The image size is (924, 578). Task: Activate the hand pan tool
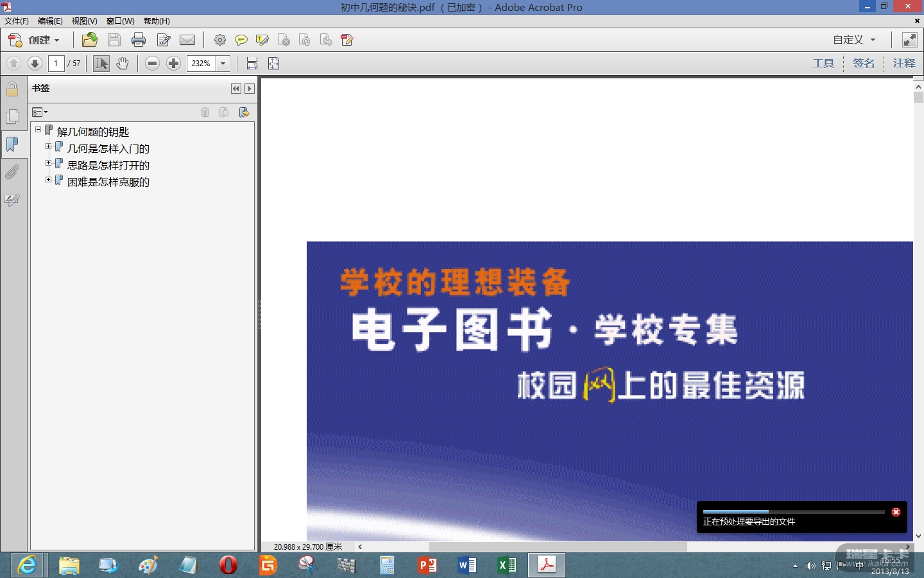(123, 63)
